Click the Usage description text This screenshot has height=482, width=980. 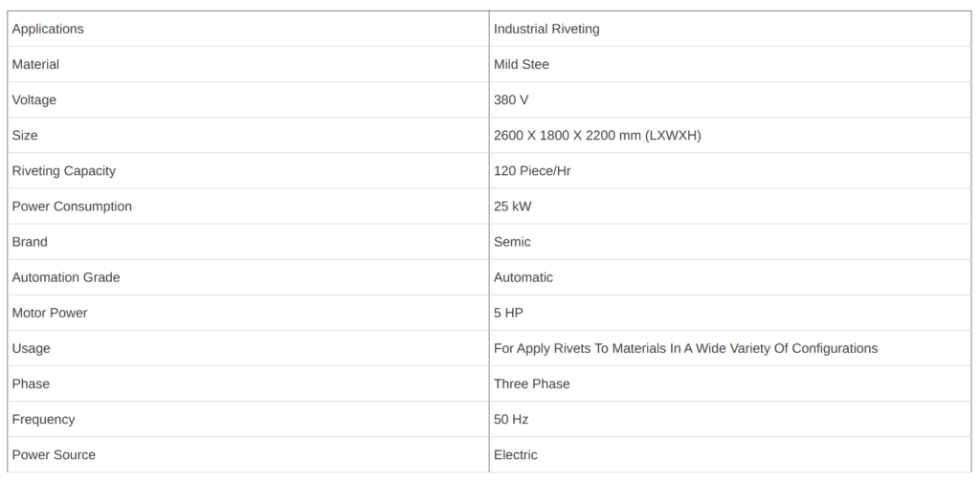click(685, 348)
